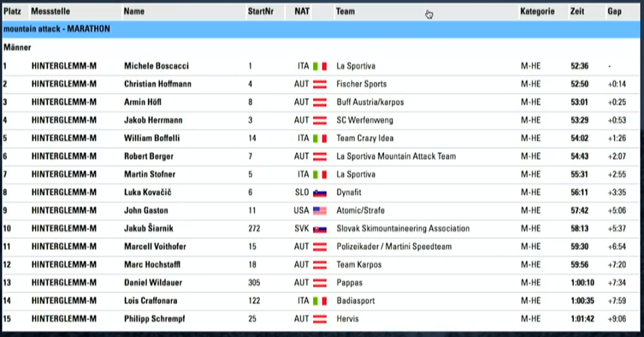Click the USA flag icon beside John Gaston

click(319, 211)
